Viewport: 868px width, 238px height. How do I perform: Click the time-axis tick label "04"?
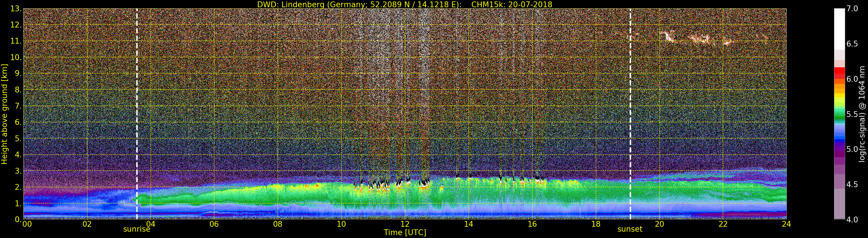tap(151, 224)
